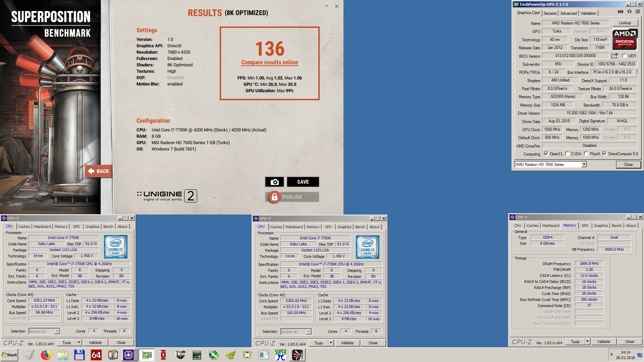Click Compare results online link

point(269,62)
